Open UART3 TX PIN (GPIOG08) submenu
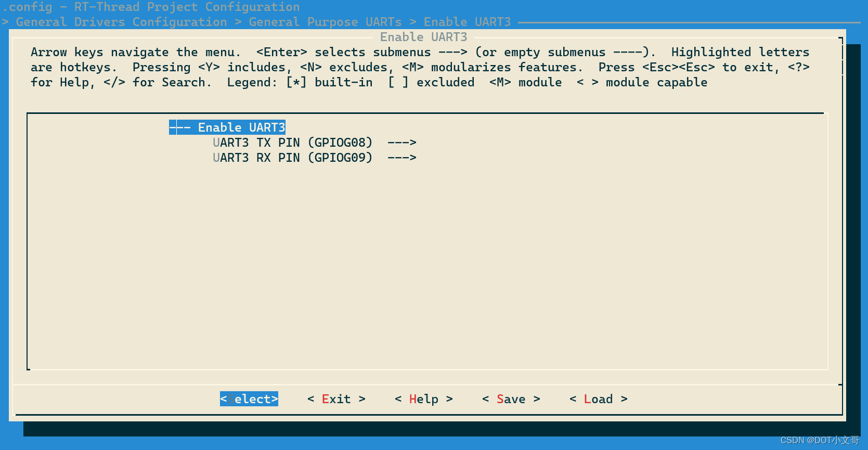The image size is (868, 450). [x=315, y=143]
